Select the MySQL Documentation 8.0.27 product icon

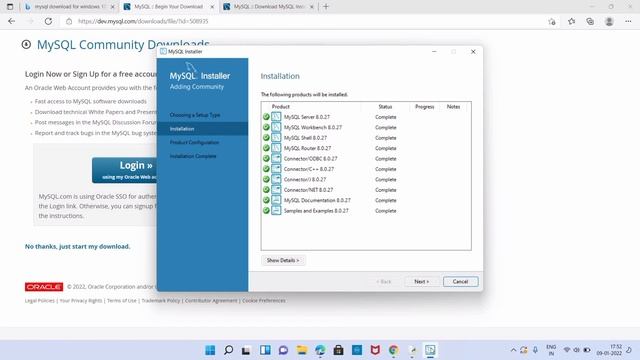[x=276, y=200]
